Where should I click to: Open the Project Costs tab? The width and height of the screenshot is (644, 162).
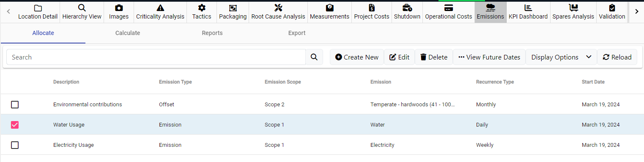(x=372, y=12)
